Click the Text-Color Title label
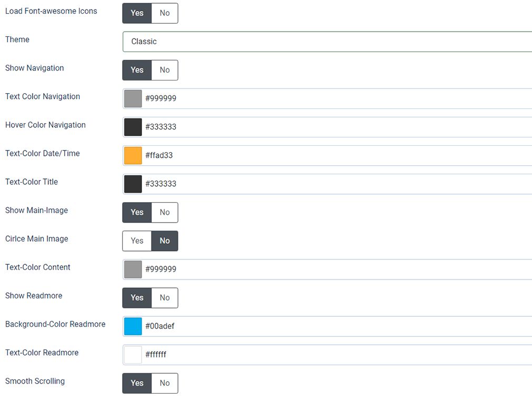The image size is (532, 400). click(32, 182)
